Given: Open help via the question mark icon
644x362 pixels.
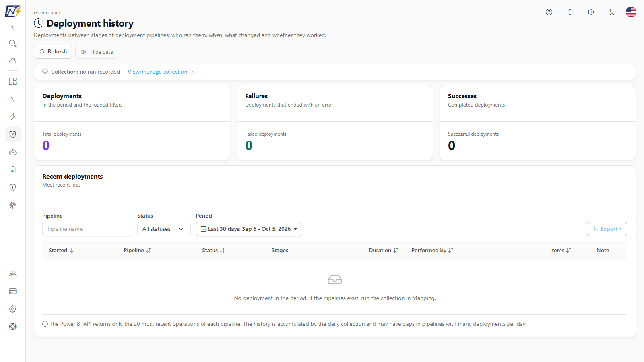Looking at the screenshot, I should (x=549, y=12).
